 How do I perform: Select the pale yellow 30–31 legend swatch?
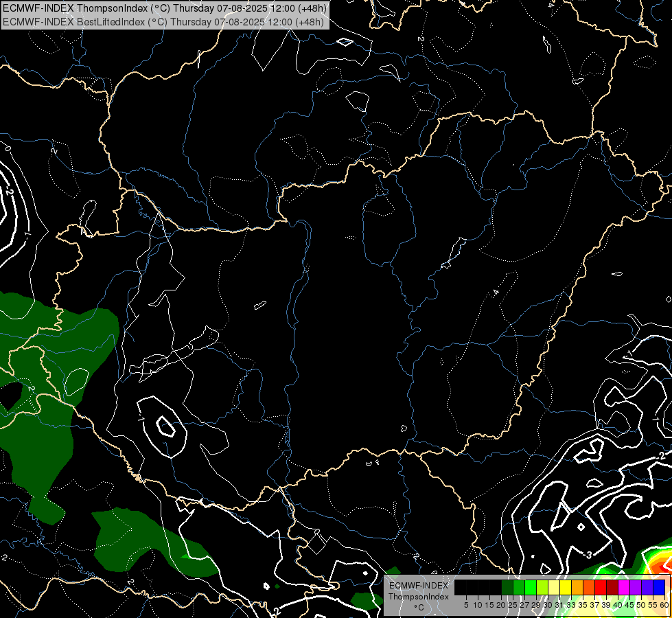click(554, 587)
